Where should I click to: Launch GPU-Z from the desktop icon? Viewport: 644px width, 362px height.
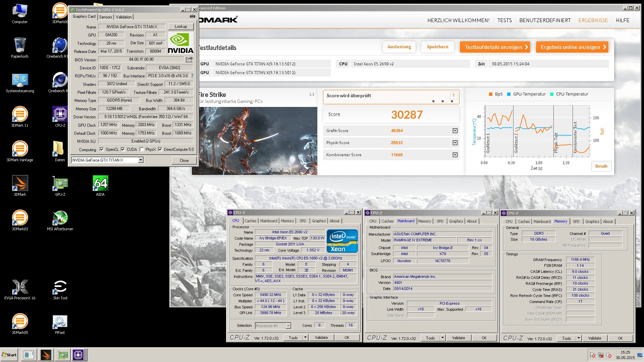tap(60, 186)
